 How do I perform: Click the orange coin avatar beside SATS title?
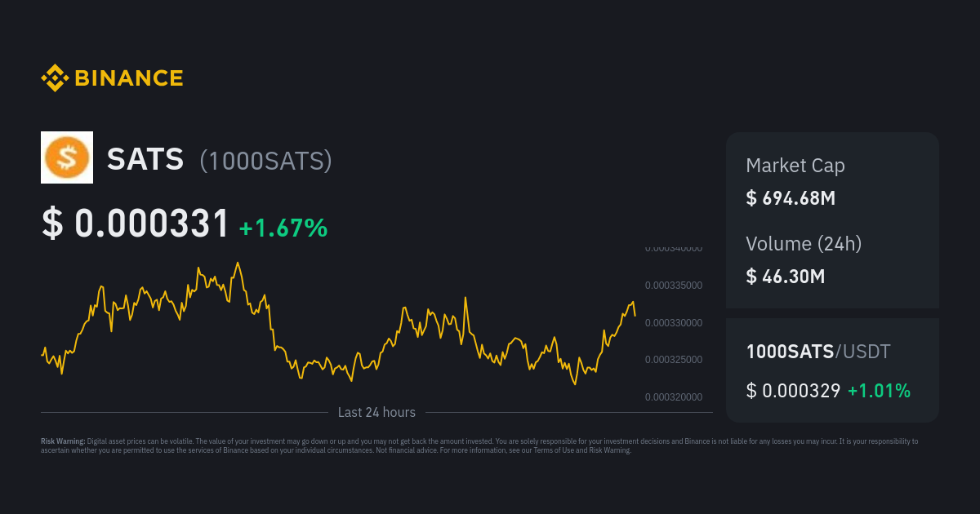[67, 157]
